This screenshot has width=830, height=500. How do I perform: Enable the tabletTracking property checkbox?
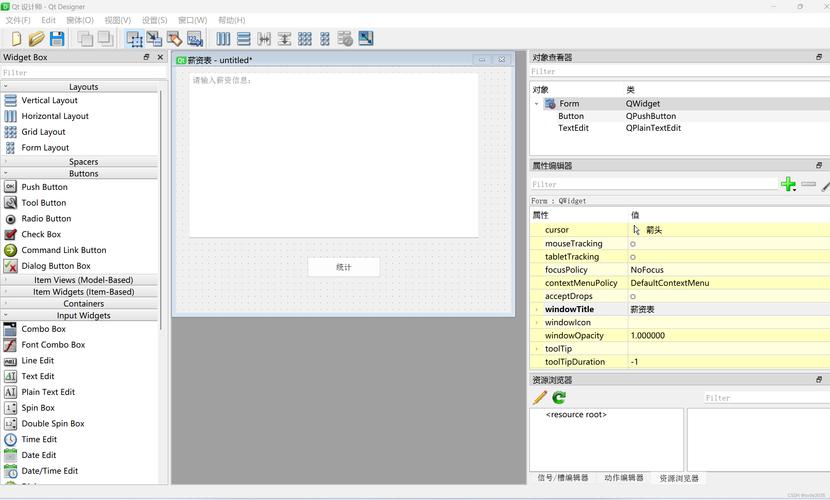tap(633, 257)
